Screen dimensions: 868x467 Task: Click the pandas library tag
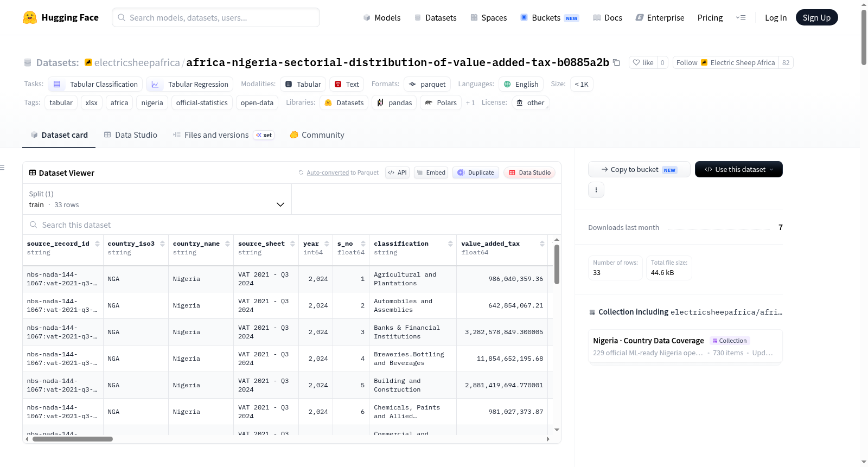(394, 103)
